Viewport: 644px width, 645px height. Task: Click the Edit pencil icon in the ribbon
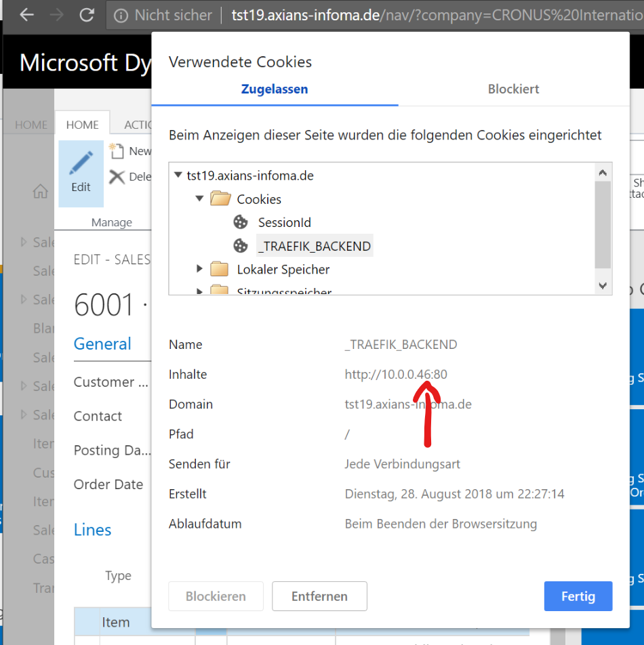[x=81, y=163]
